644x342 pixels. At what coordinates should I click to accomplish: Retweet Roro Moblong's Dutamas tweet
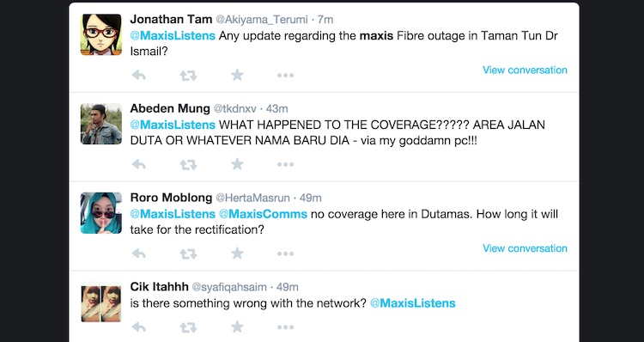(188, 253)
